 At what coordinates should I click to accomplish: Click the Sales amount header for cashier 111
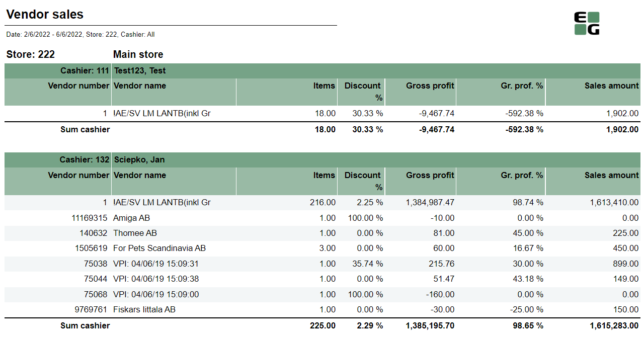611,86
